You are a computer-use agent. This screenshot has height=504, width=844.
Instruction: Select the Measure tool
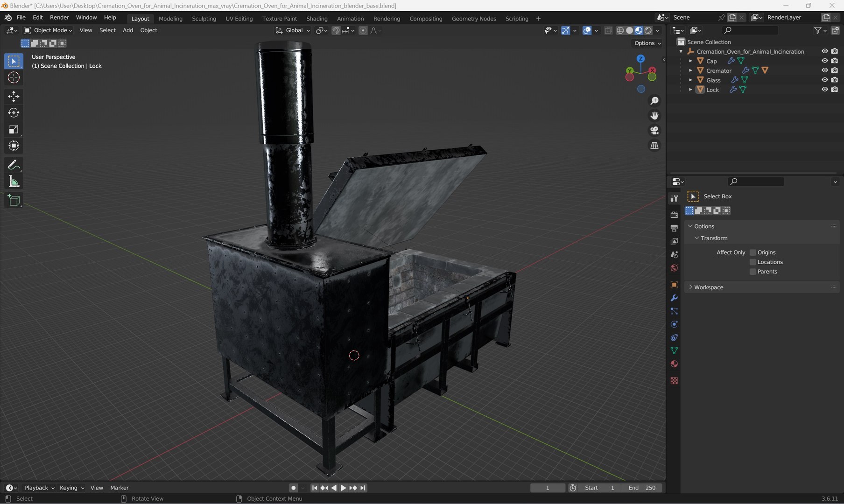[14, 182]
